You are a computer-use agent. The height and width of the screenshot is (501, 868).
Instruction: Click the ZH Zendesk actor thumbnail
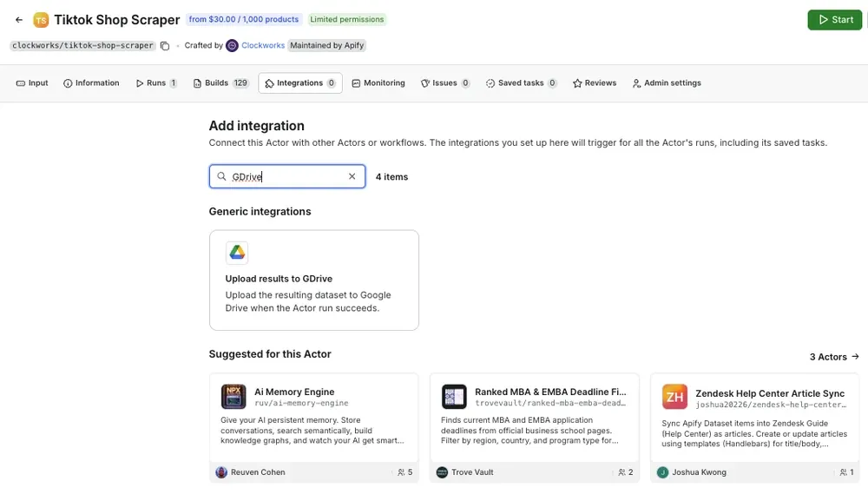coord(674,397)
